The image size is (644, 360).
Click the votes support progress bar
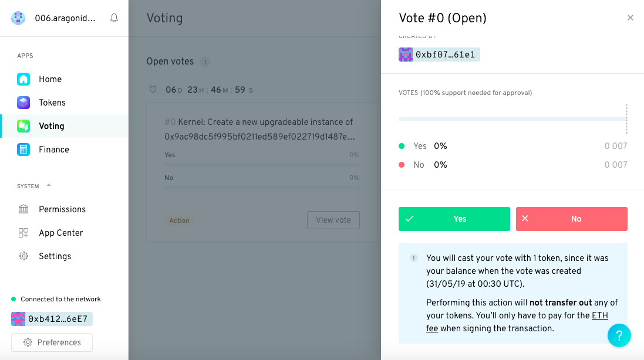click(512, 119)
